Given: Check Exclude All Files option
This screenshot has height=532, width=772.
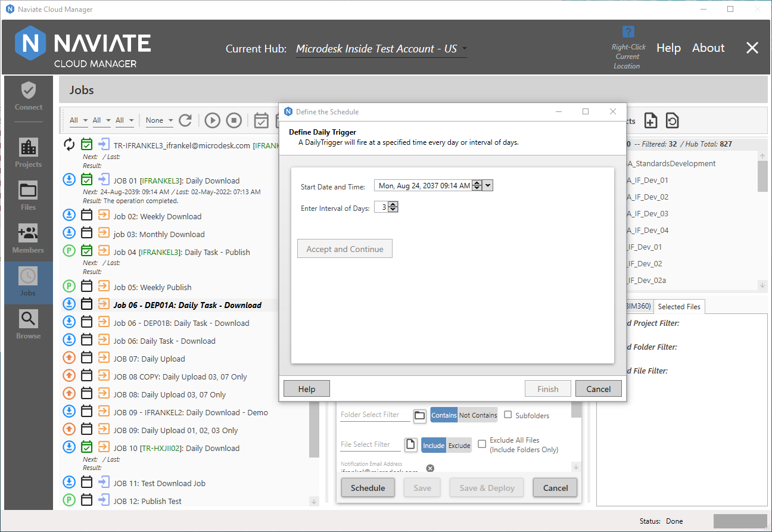Looking at the screenshot, I should 482,444.
